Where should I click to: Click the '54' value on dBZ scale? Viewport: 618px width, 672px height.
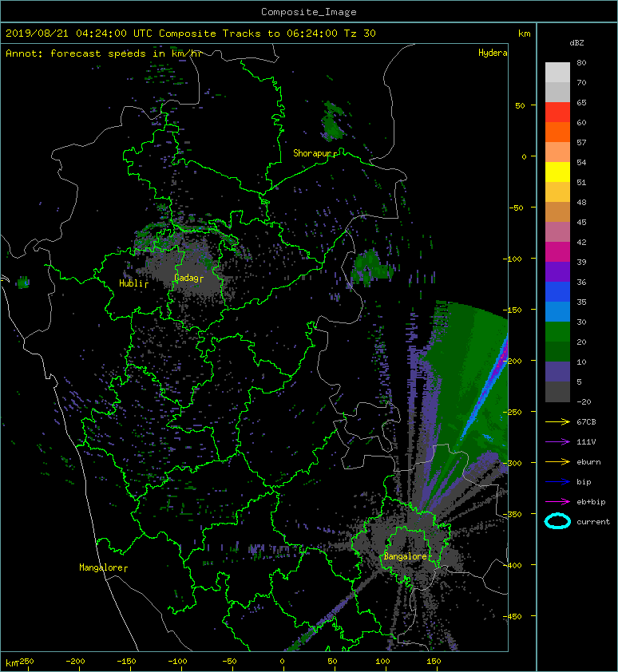coord(581,163)
